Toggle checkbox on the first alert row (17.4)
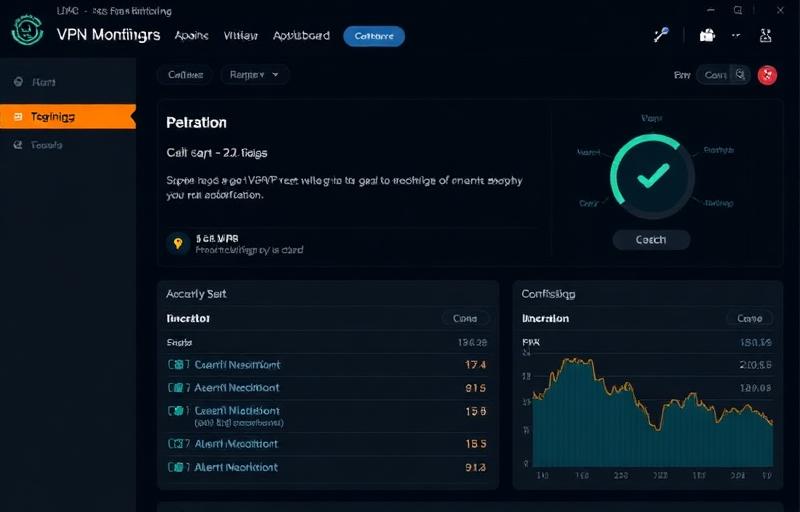This screenshot has width=800, height=512. [178, 365]
